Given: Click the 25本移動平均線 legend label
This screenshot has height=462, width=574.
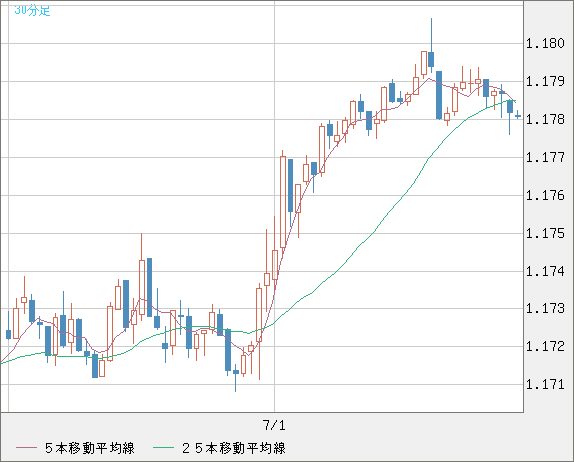Looking at the screenshot, I should pos(234,448).
